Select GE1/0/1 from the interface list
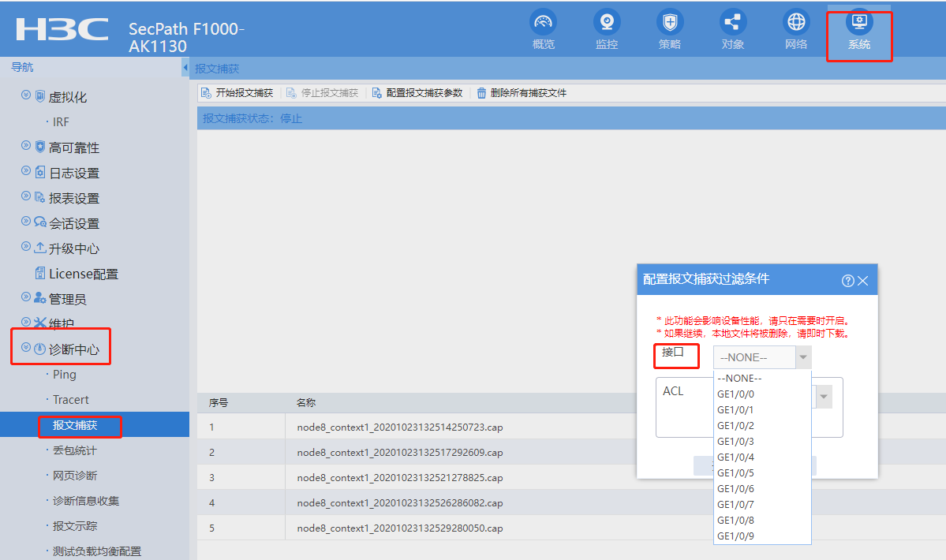 pos(762,410)
